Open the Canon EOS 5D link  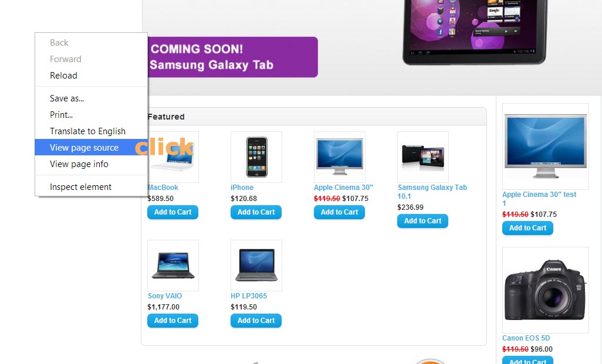click(526, 338)
